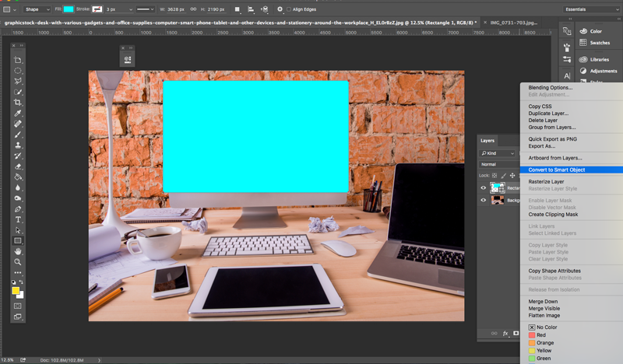The height and width of the screenshot is (364, 623).
Task: Open the Adjustments panel
Action: click(598, 71)
